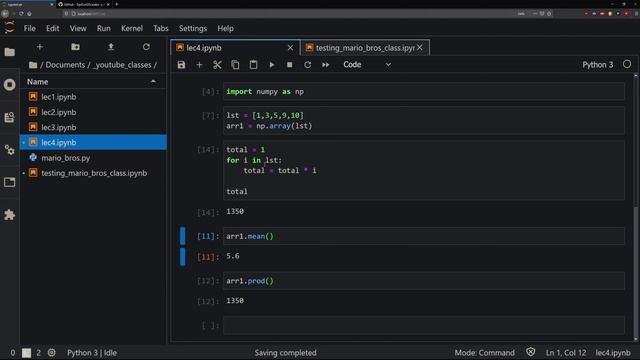Open the Edit menu
Screen dimensions: 640x360
tap(53, 28)
